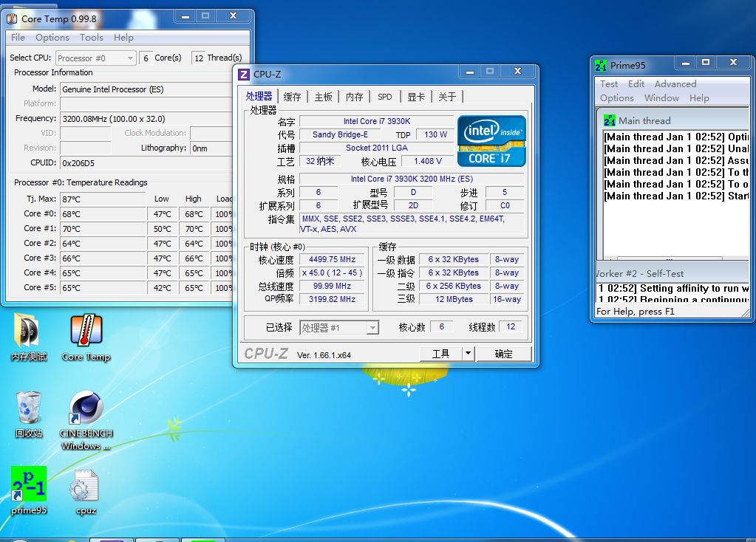The image size is (756, 542).
Task: Click 倍频 value x 45.0 ( 12 - 45 )
Action: [x=333, y=272]
